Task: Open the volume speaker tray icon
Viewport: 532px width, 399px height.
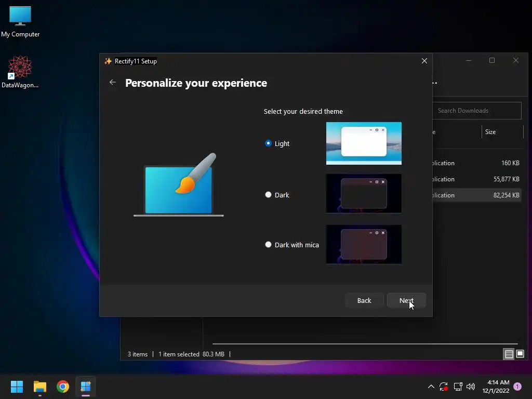Action: tap(471, 387)
